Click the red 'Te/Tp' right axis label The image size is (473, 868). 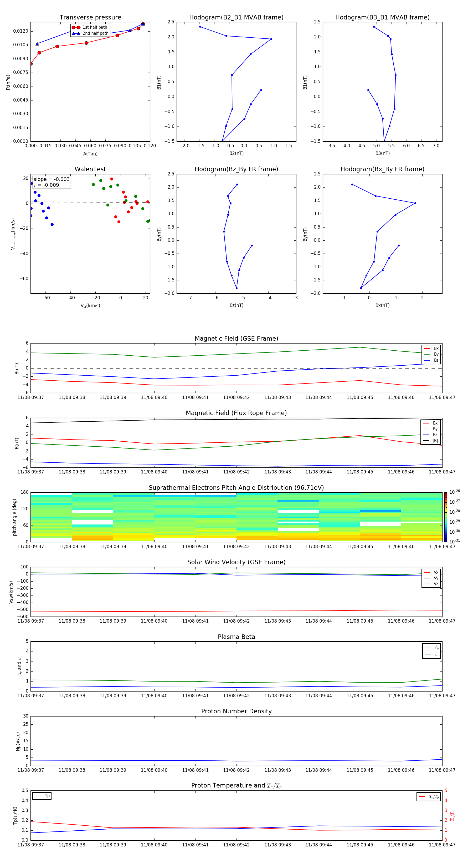[453, 815]
